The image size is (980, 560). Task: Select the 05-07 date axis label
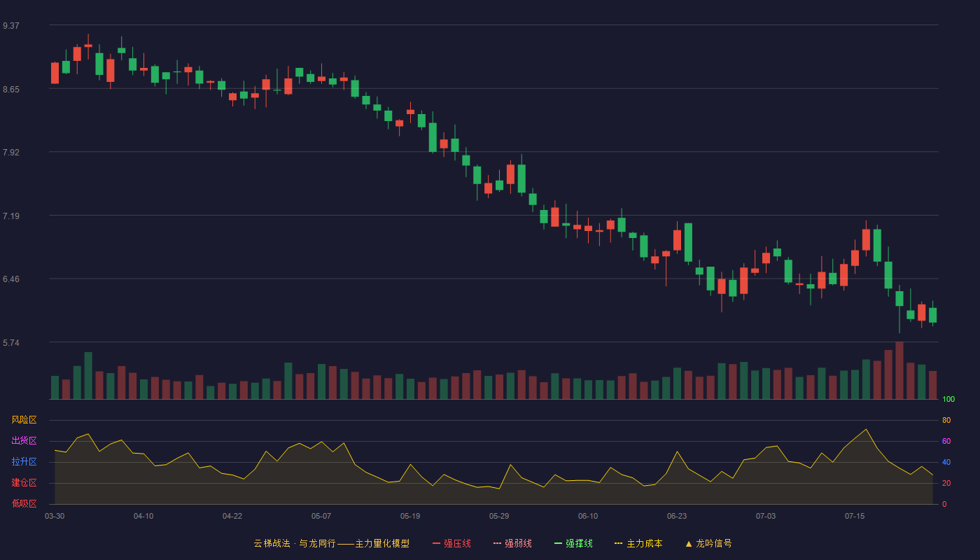click(x=321, y=516)
